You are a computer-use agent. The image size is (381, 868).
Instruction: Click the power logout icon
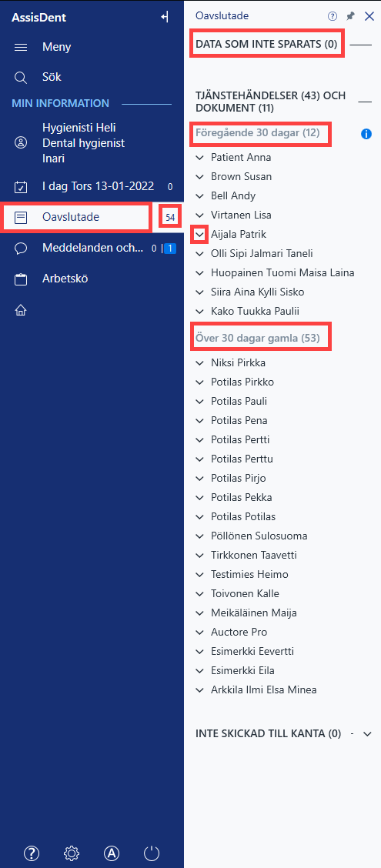(x=152, y=853)
